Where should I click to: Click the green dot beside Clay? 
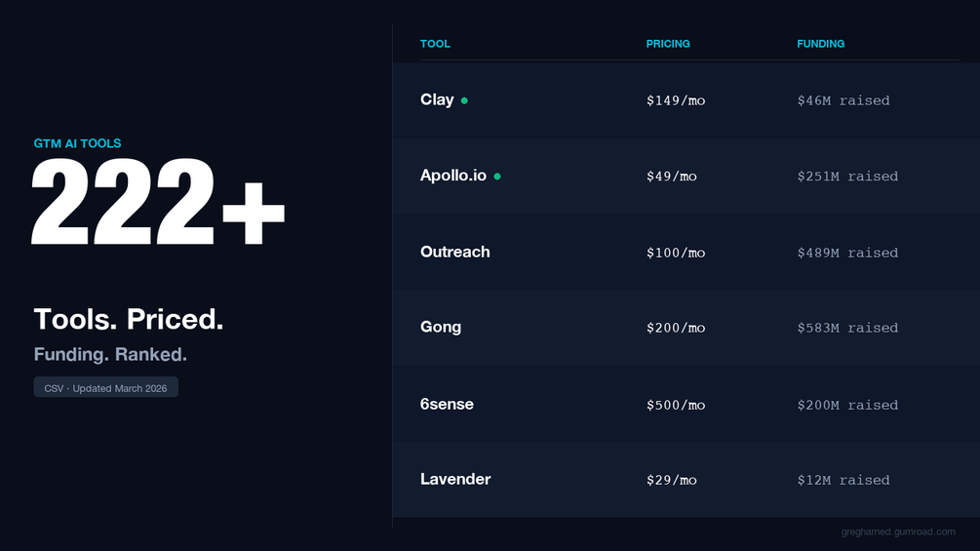point(464,100)
